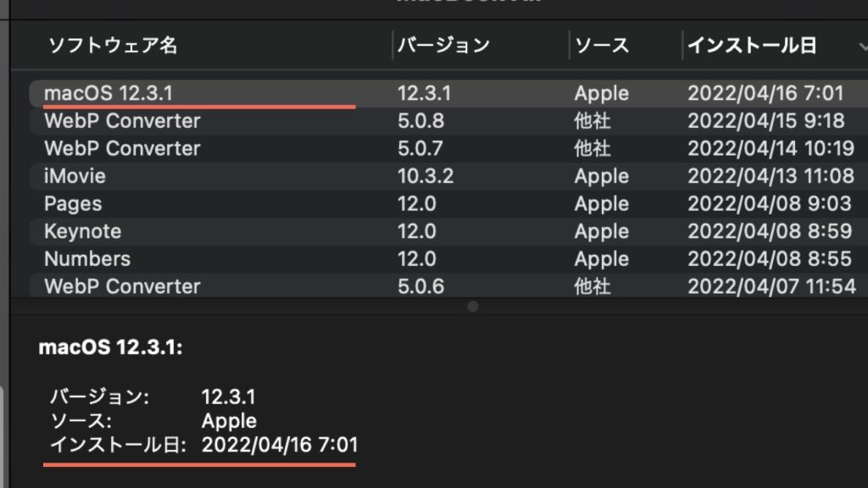Click install date 2022/04/15 9:18
The image size is (868, 488).
click(x=766, y=120)
